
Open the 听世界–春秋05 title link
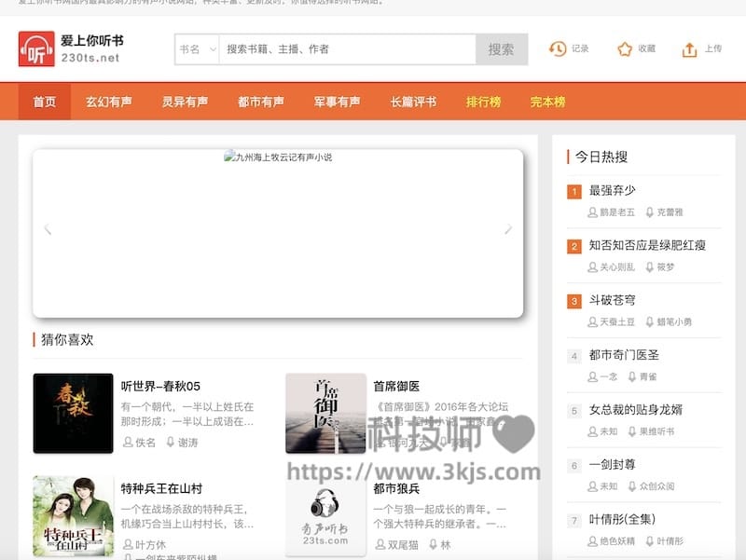point(160,386)
